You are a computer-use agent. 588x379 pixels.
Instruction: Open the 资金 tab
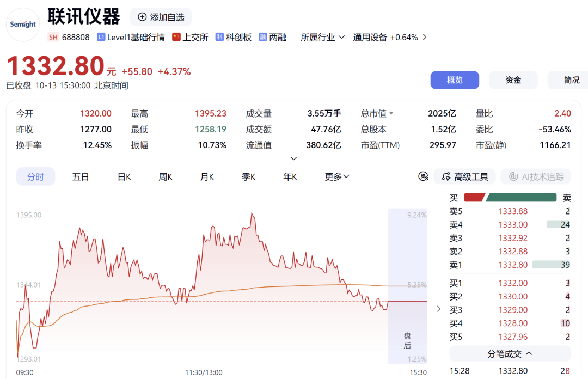coord(513,80)
